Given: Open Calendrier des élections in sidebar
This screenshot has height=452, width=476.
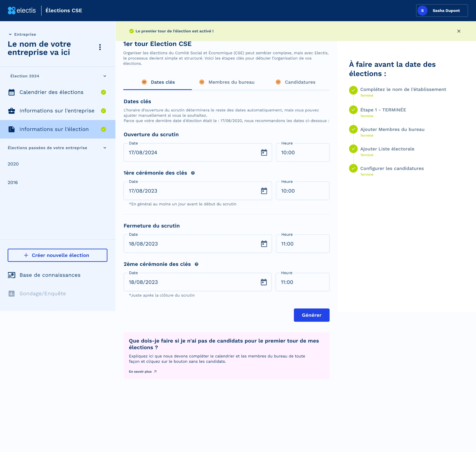Looking at the screenshot, I should click(58, 92).
